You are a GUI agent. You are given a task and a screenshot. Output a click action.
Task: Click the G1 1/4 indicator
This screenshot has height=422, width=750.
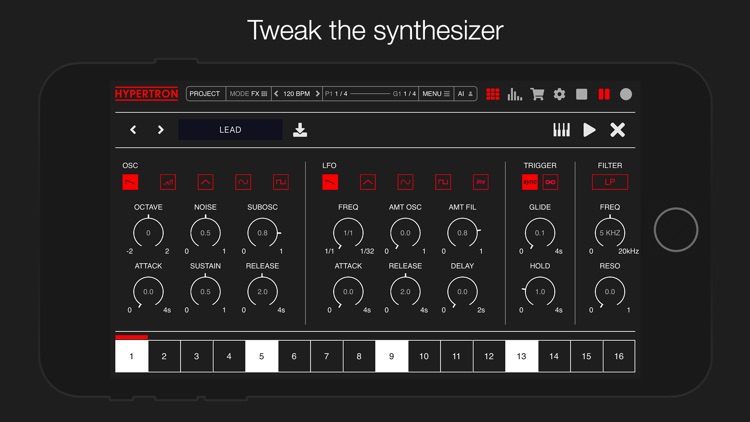[404, 94]
